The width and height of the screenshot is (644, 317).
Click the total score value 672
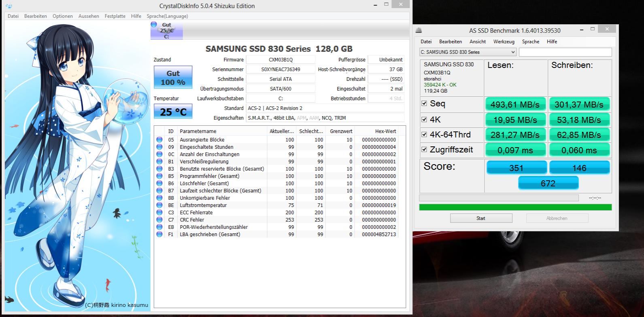548,183
